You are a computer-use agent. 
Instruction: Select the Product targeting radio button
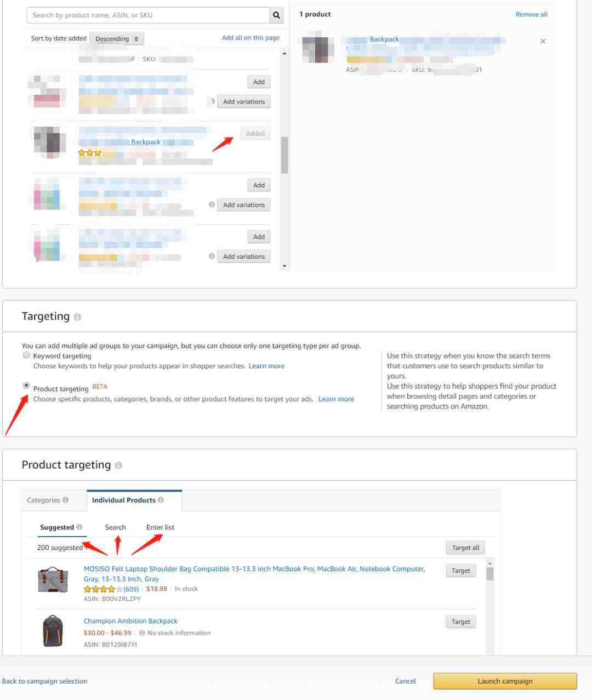click(26, 385)
